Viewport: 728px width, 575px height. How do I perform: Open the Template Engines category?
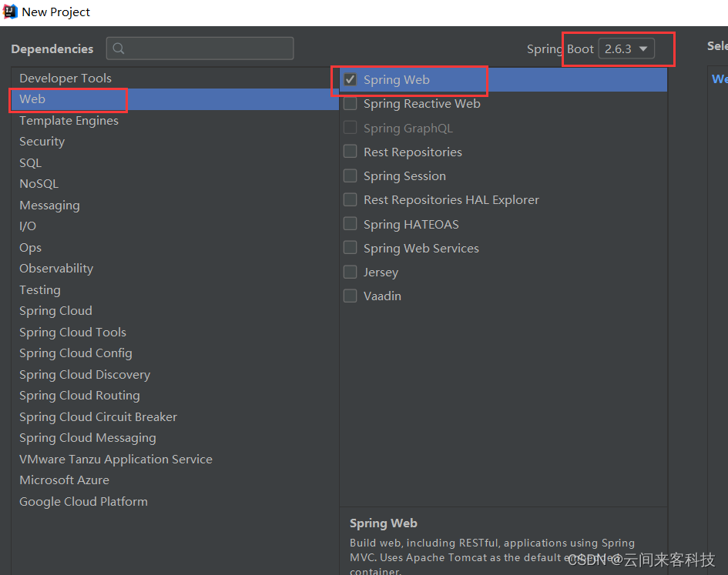point(175,121)
